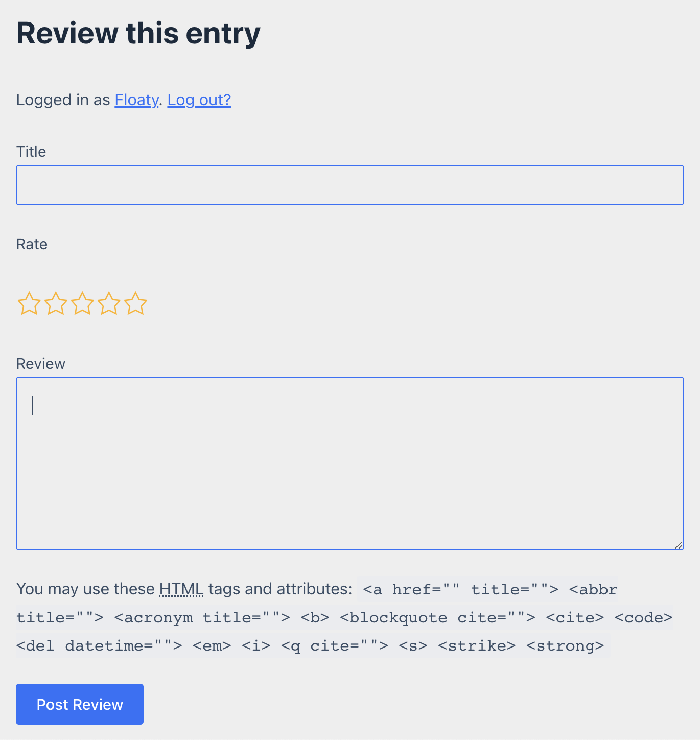
Task: Click the <blockquote cite=""> tag text
Action: coord(437,618)
